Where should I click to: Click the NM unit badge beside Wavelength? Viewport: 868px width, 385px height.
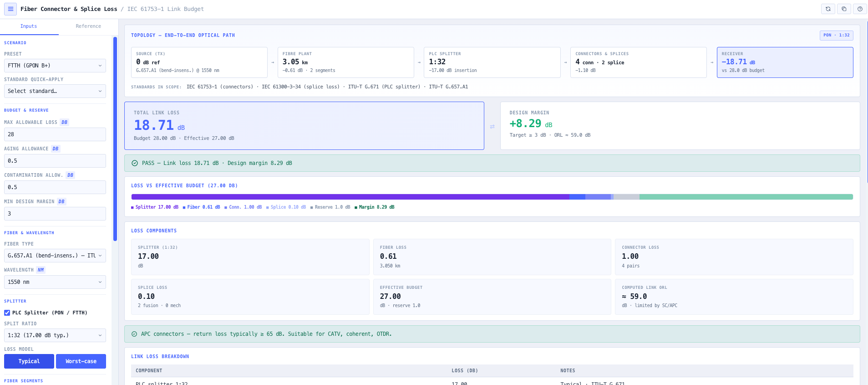pyautogui.click(x=41, y=270)
